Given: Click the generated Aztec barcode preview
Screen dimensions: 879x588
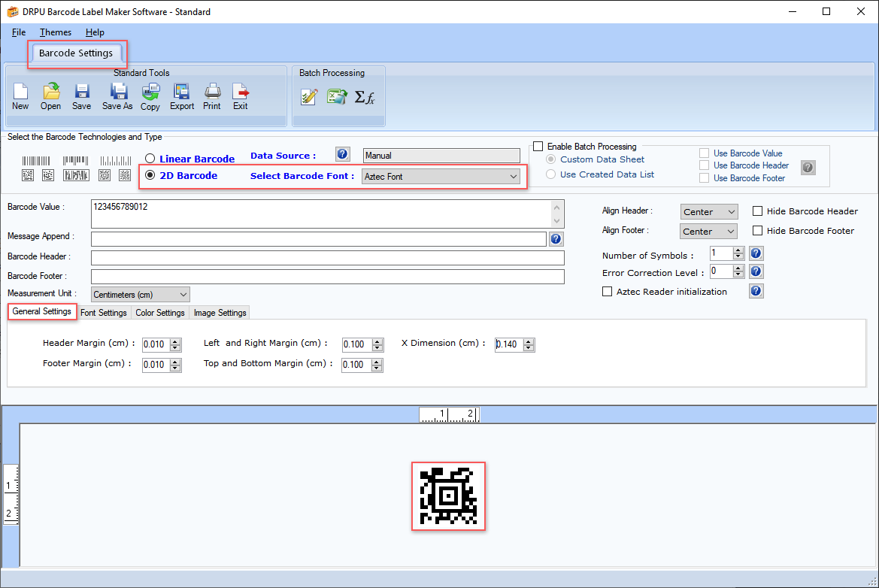Looking at the screenshot, I should click(x=448, y=496).
